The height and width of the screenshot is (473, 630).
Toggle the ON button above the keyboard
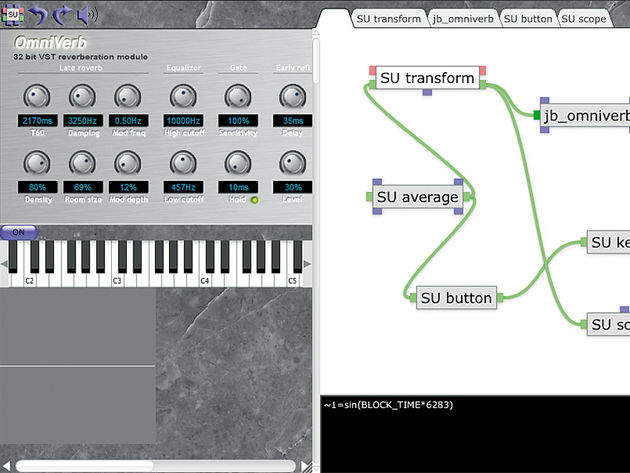[19, 232]
